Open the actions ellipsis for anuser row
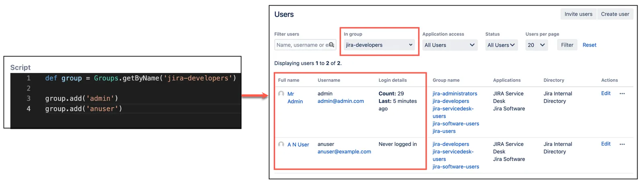The image size is (644, 186). (622, 144)
